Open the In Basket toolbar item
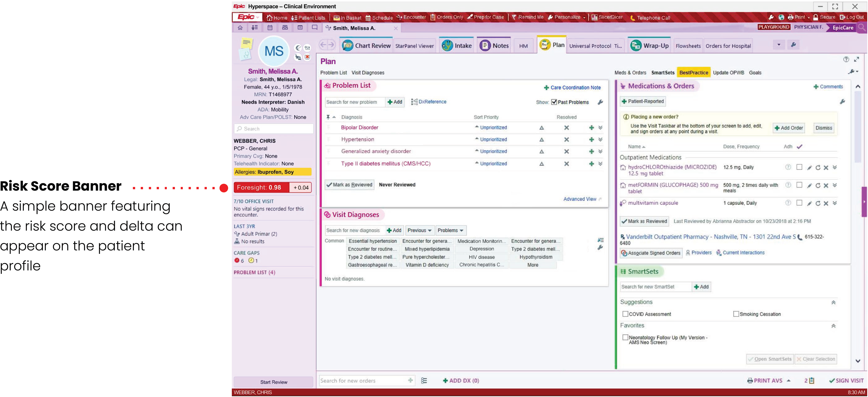868x397 pixels. pos(347,17)
